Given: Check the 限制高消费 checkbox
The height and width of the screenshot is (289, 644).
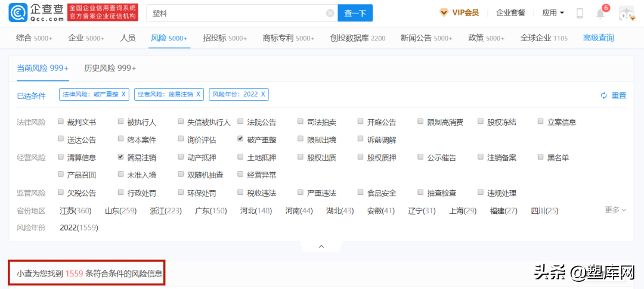Looking at the screenshot, I should [420, 122].
